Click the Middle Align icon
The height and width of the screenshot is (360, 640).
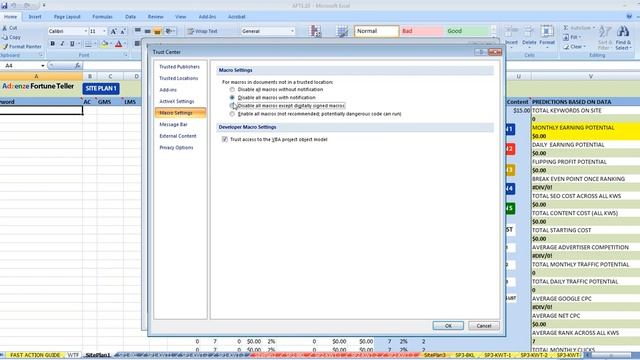147,31
